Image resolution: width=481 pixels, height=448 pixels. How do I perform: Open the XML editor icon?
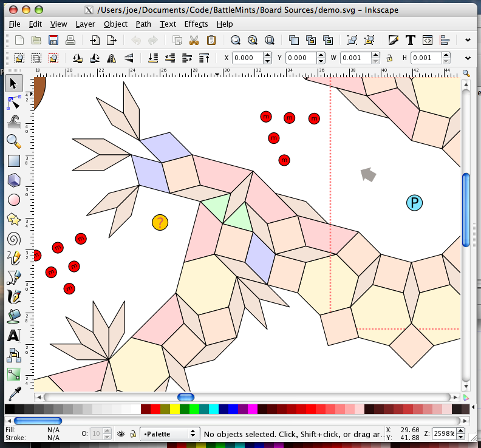(428, 40)
